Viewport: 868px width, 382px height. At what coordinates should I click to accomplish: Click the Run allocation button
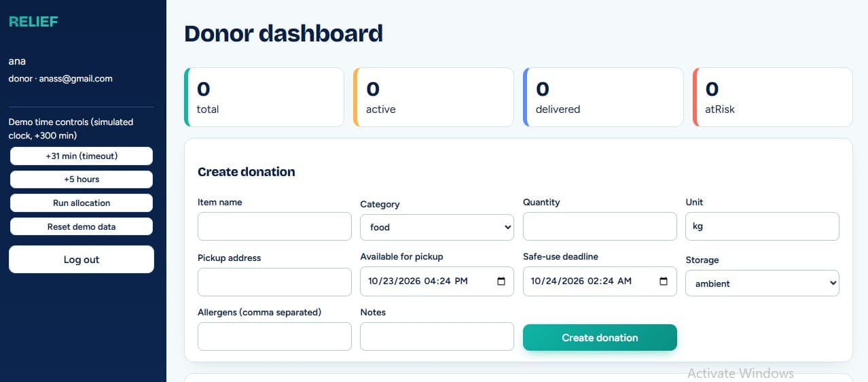pyautogui.click(x=82, y=203)
